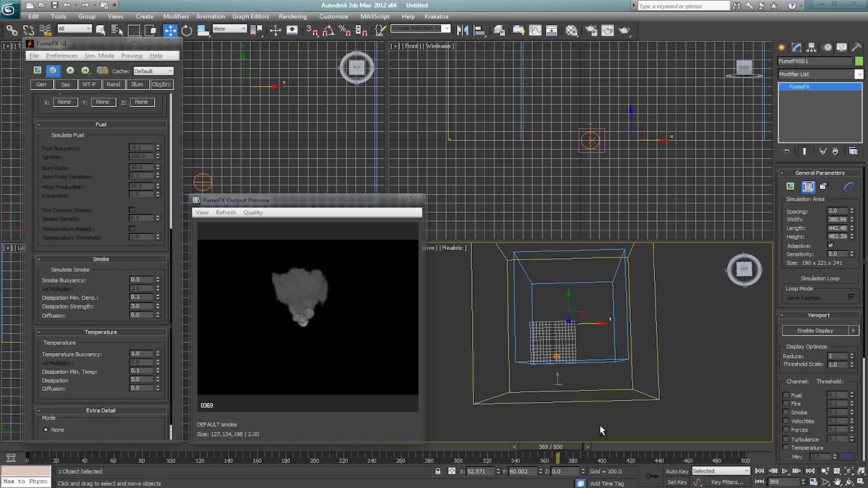Open the Rendering menu
The height and width of the screenshot is (488, 868).
(x=292, y=16)
